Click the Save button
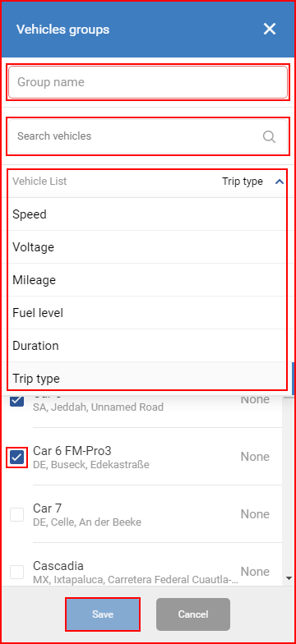296x644 pixels. (x=103, y=614)
